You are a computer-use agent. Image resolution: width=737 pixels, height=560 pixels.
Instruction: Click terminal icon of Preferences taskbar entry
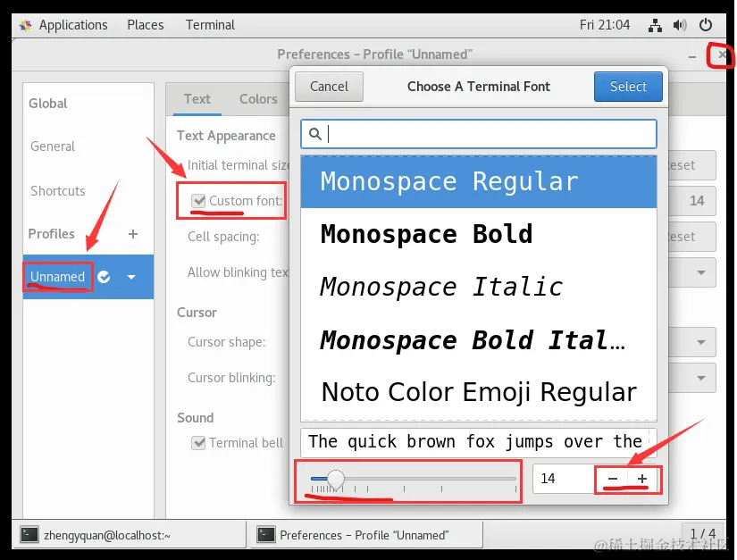click(x=266, y=535)
